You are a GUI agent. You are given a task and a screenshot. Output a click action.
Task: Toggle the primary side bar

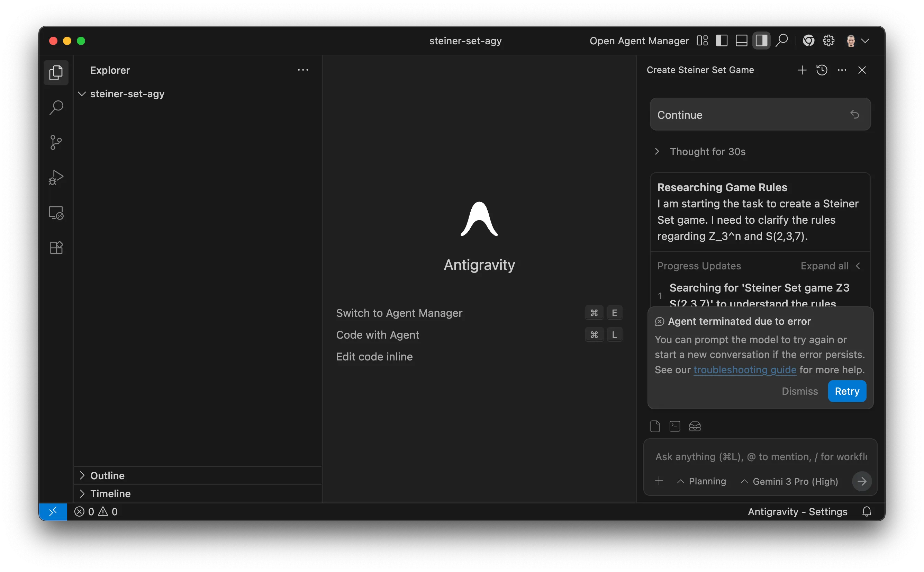pos(721,40)
